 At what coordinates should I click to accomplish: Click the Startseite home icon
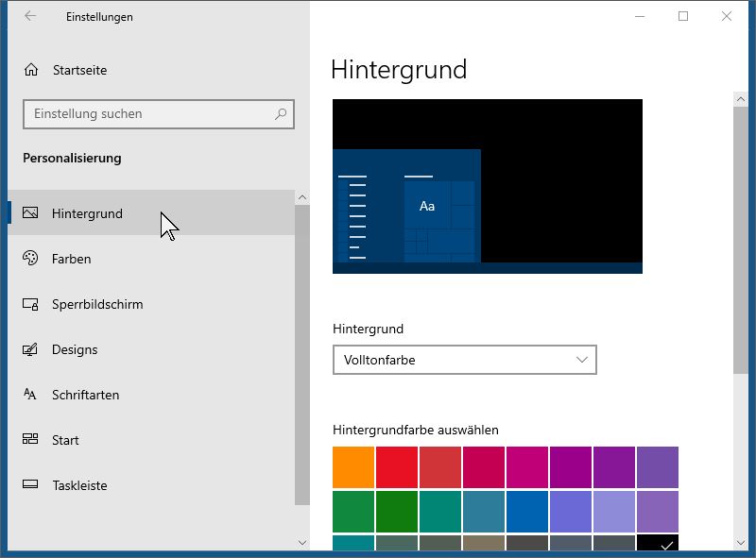(x=31, y=70)
